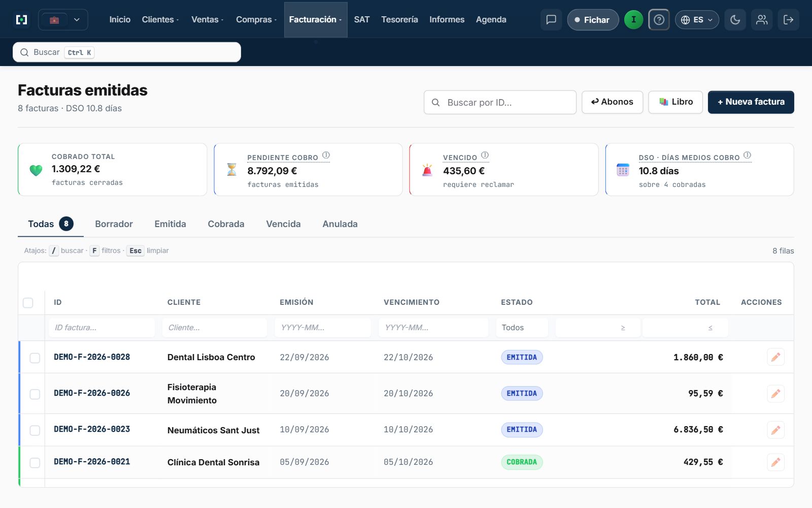Screen dimensions: 812x508
Task: Click the info icon next to Pendiente cobro
Action: tap(326, 155)
